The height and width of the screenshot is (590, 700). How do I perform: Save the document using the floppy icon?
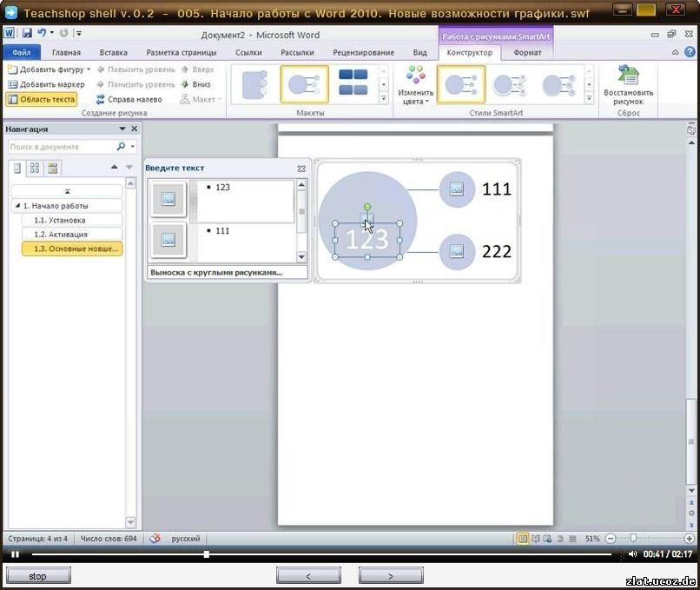click(27, 33)
